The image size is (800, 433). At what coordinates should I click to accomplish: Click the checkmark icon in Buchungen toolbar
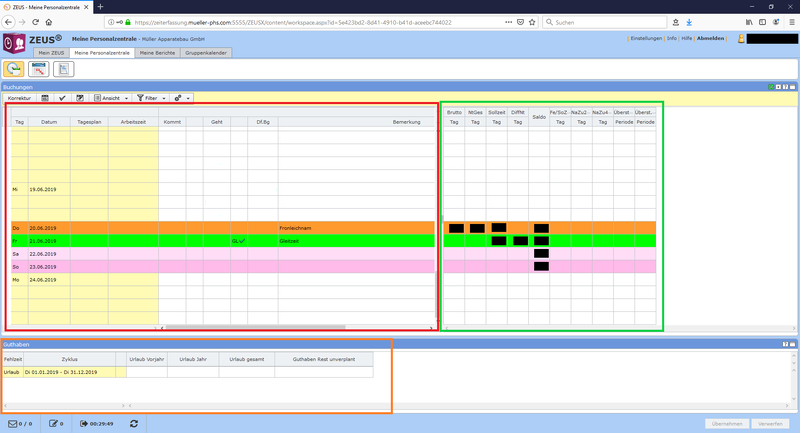tap(62, 98)
